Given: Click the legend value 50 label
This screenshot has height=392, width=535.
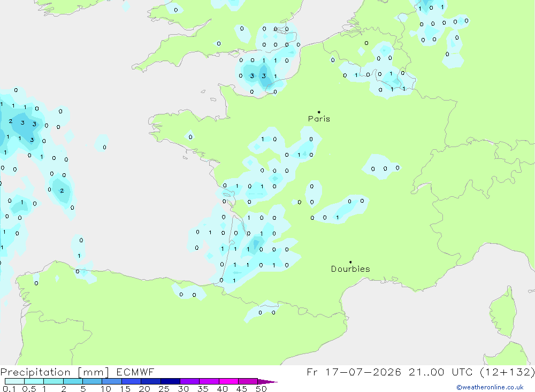Looking at the screenshot, I should click(261, 389).
